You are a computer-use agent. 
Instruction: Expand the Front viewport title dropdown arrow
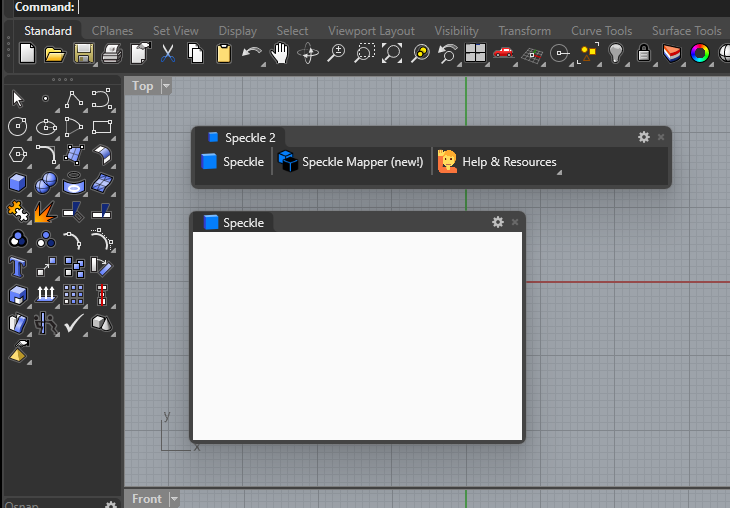click(174, 499)
